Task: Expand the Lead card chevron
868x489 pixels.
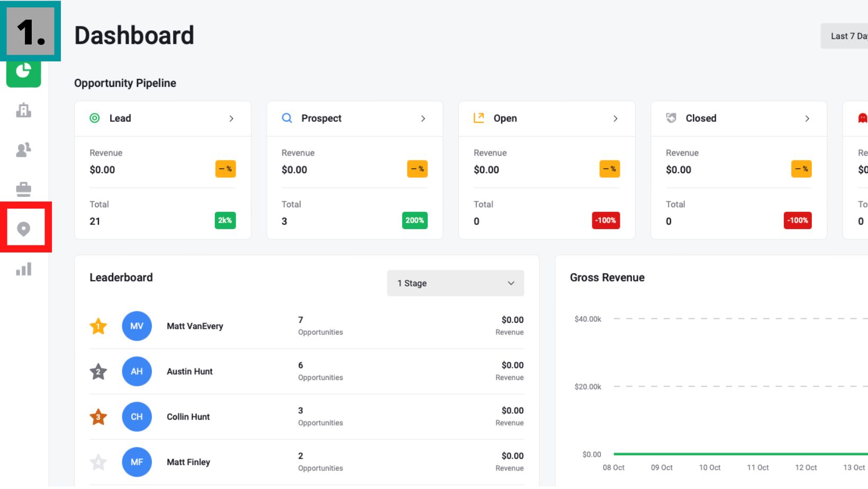Action: (231, 119)
